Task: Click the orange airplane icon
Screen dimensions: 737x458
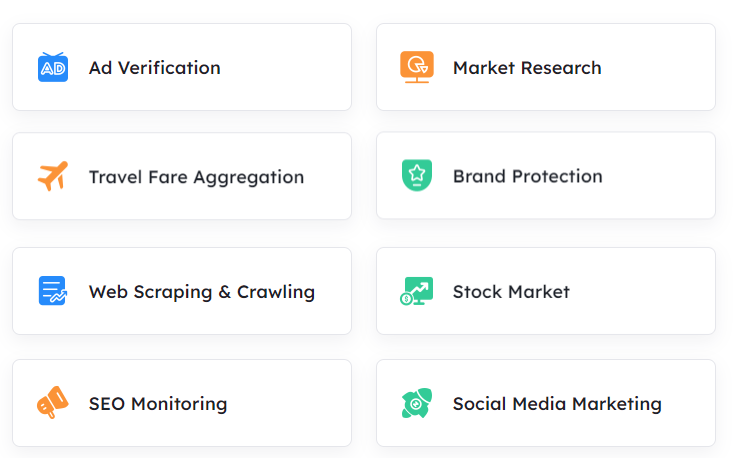Action: (x=53, y=176)
